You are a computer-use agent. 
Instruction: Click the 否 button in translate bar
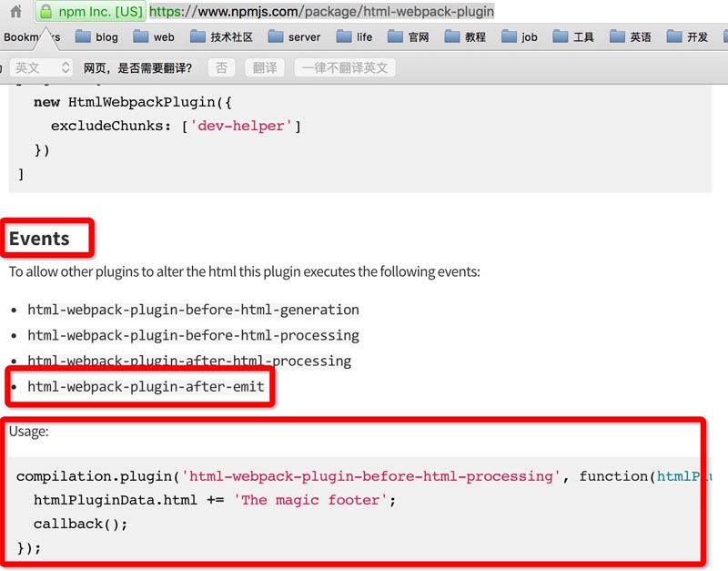(222, 68)
